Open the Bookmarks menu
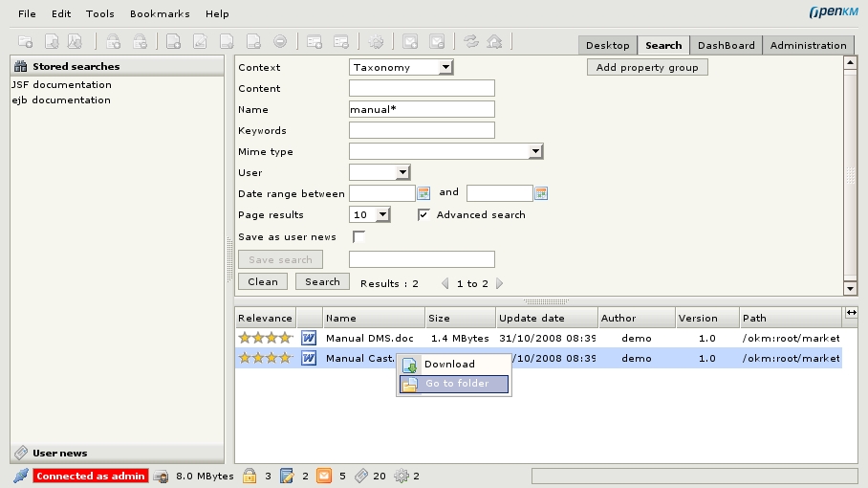 point(160,13)
